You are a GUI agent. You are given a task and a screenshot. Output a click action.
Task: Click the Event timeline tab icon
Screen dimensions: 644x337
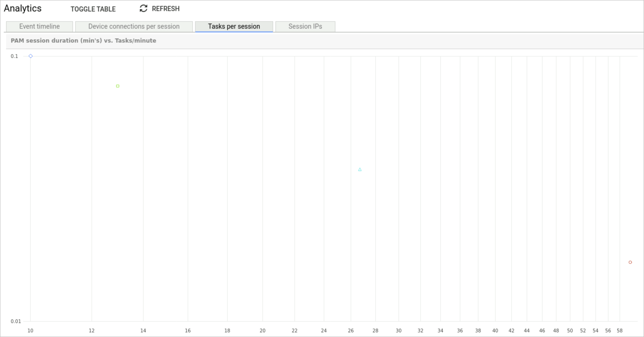coord(39,26)
